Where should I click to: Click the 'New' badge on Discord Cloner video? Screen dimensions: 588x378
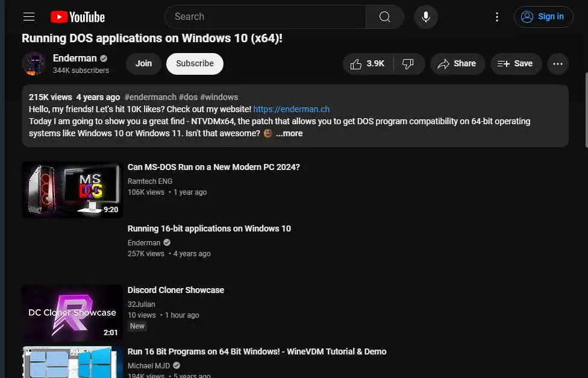(137, 326)
